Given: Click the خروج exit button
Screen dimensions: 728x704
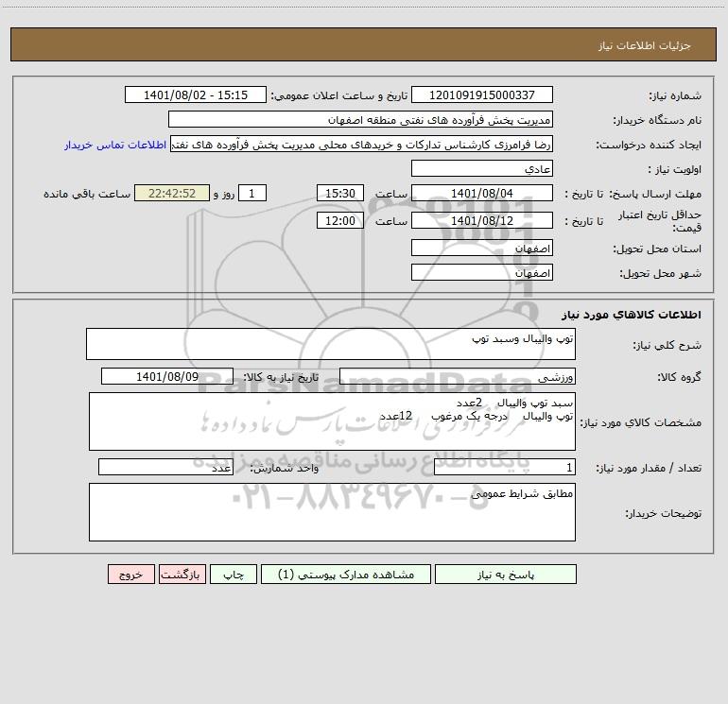Looking at the screenshot, I should (130, 574).
